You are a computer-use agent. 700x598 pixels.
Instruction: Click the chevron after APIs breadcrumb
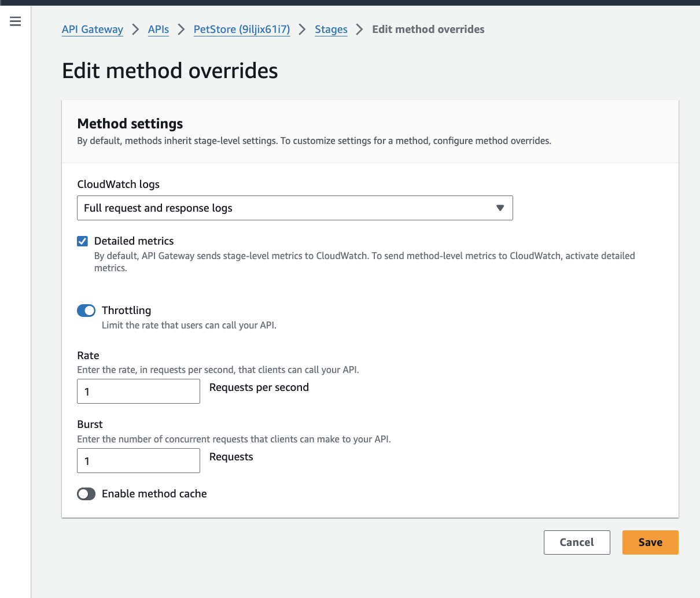click(x=181, y=29)
